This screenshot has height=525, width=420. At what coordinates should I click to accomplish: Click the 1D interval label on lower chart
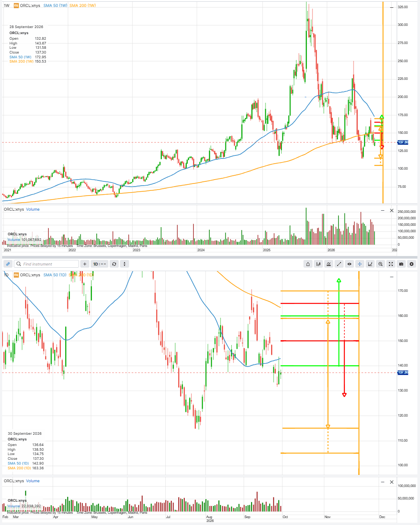coord(6,275)
